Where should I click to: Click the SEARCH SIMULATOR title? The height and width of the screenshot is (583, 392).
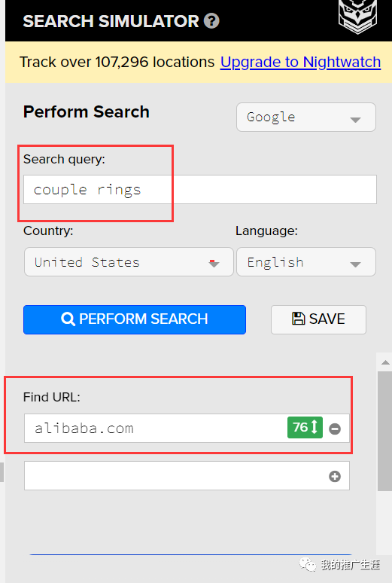(x=111, y=21)
